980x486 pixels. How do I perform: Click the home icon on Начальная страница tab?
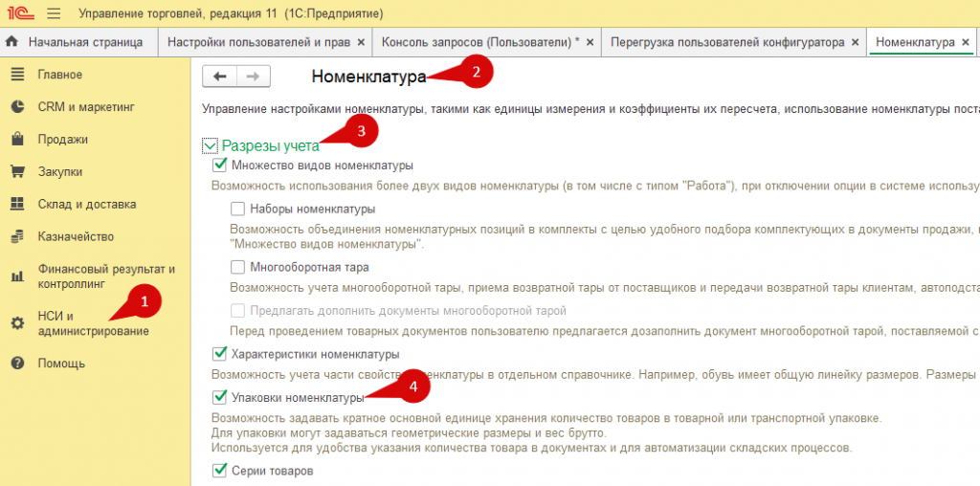click(x=12, y=42)
